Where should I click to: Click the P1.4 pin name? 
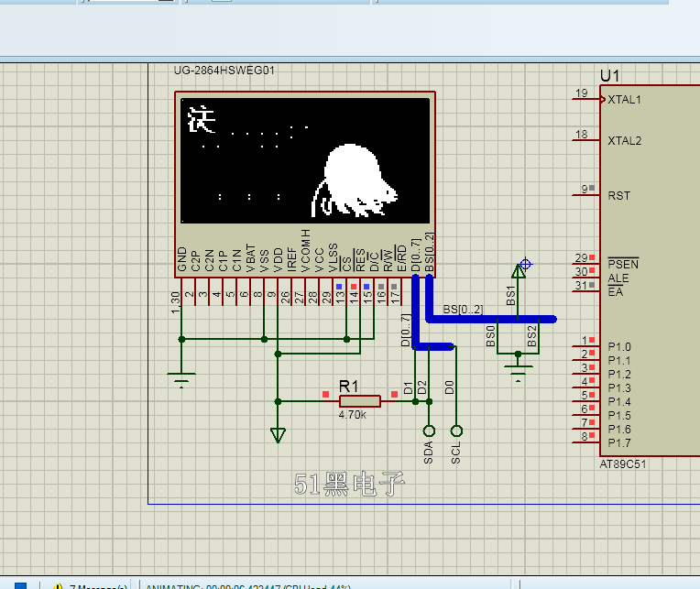click(619, 401)
